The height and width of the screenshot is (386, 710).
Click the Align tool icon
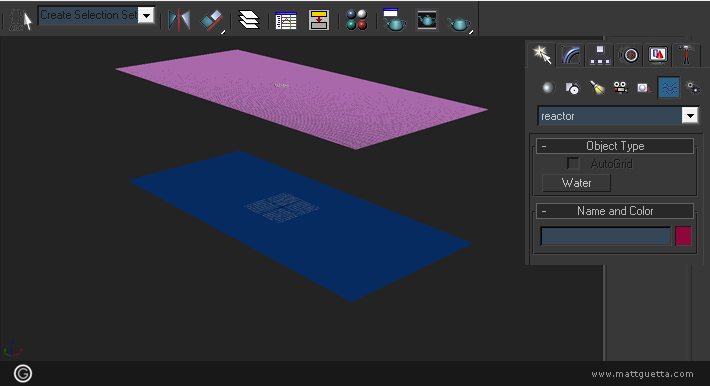212,21
